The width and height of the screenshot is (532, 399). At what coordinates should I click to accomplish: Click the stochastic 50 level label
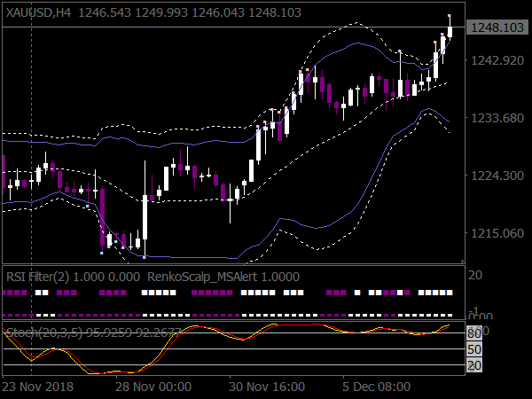[474, 349]
